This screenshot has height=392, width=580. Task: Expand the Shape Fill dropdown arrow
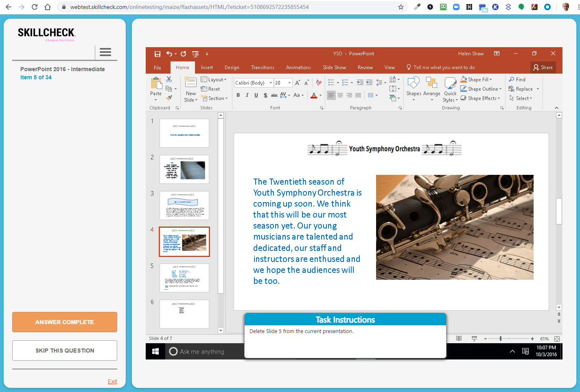click(490, 79)
